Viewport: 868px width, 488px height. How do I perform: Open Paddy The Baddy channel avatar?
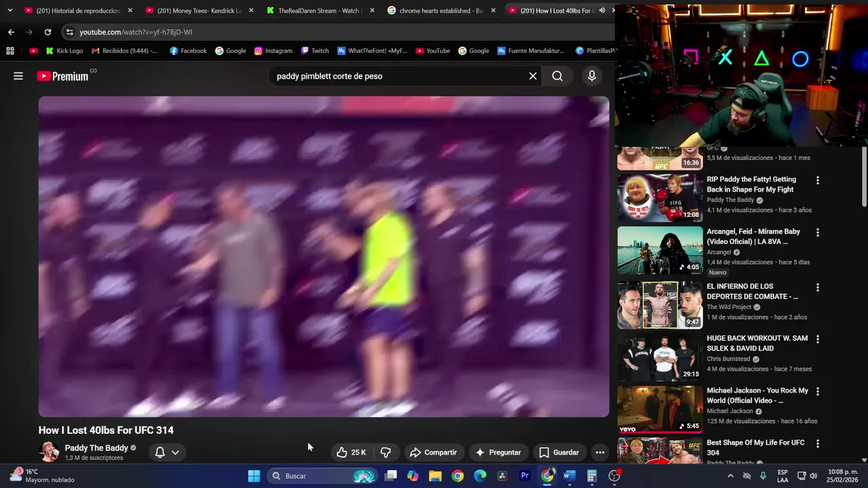tap(49, 452)
